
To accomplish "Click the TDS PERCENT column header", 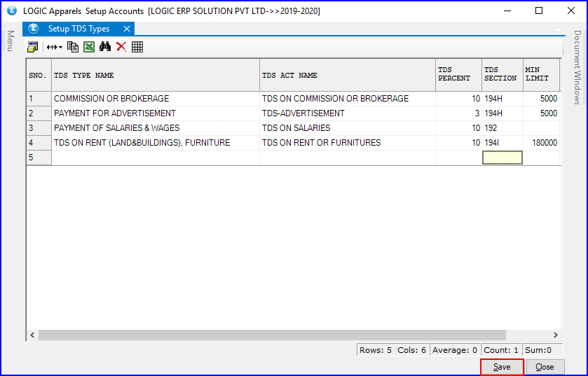I will click(458, 75).
